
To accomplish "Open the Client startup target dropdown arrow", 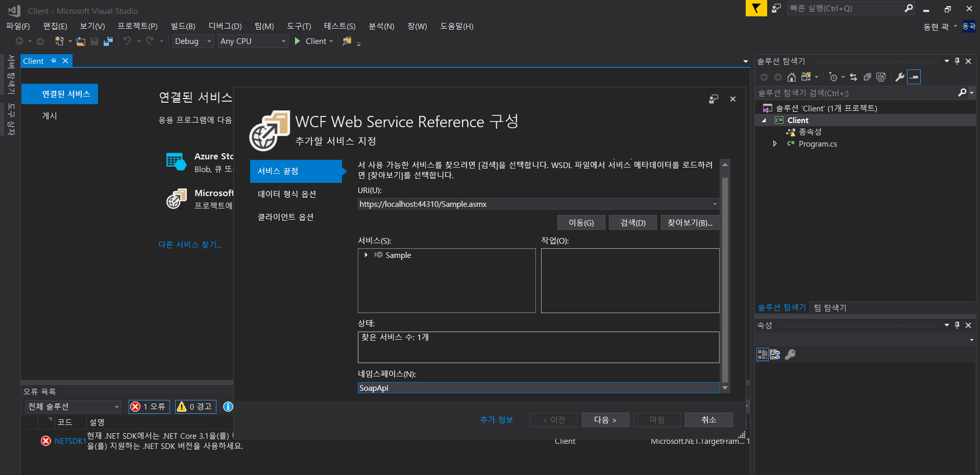I will tap(331, 41).
